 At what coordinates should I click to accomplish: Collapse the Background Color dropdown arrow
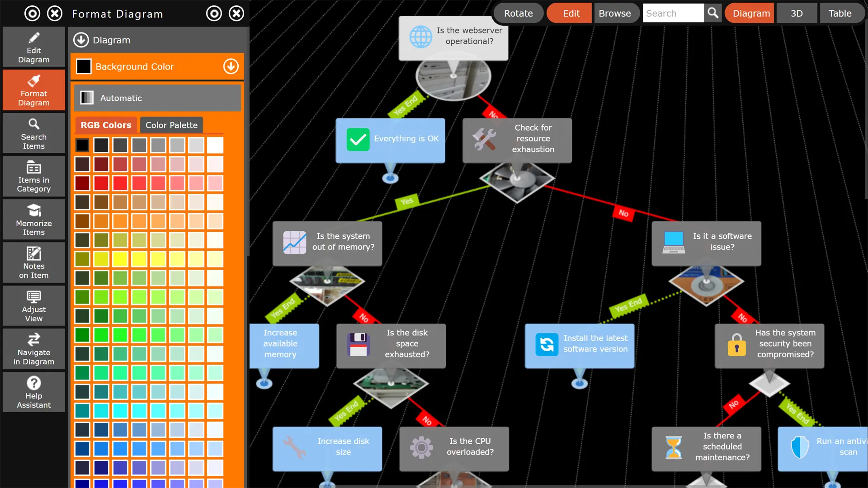point(231,66)
